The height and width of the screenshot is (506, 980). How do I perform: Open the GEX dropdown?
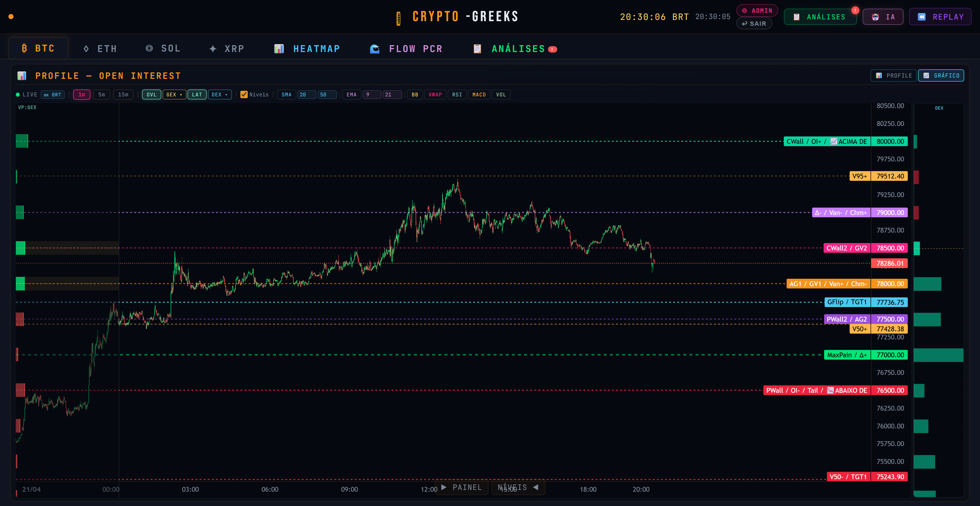pos(174,95)
